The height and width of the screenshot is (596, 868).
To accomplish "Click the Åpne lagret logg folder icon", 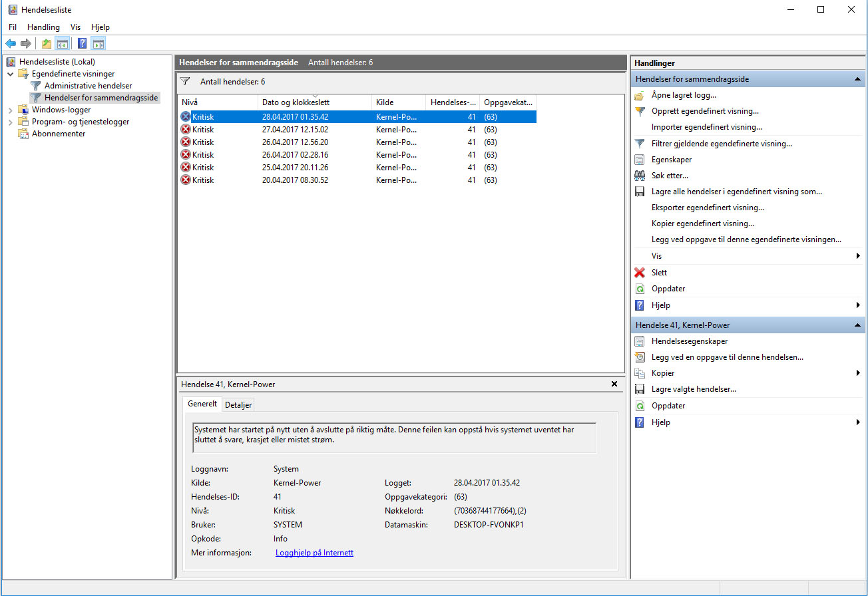I will point(640,95).
